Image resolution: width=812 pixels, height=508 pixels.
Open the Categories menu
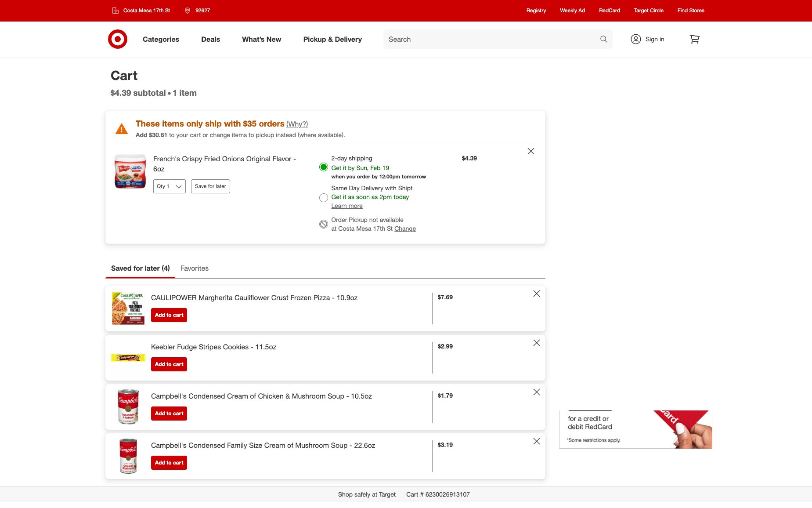(x=161, y=39)
